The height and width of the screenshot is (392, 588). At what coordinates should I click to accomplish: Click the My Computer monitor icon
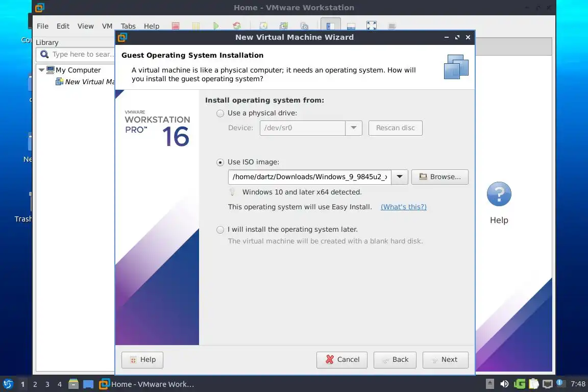pos(50,70)
